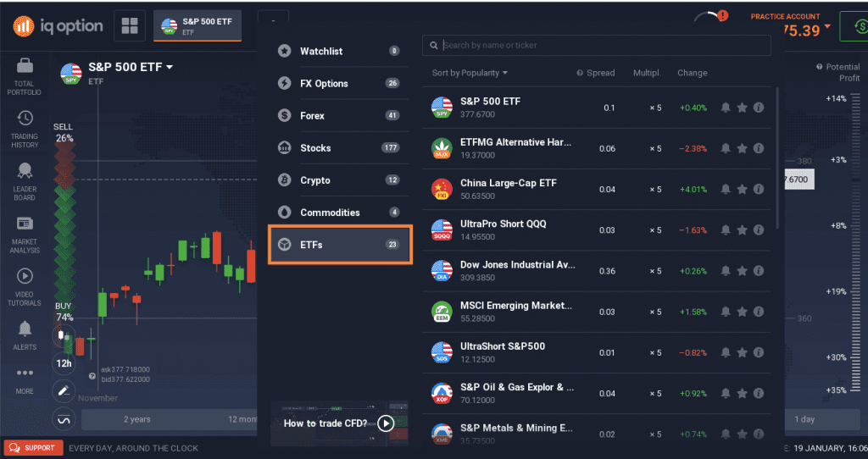This screenshot has width=868, height=459.
Task: Change chart type with candlestick icon
Action: click(63, 336)
